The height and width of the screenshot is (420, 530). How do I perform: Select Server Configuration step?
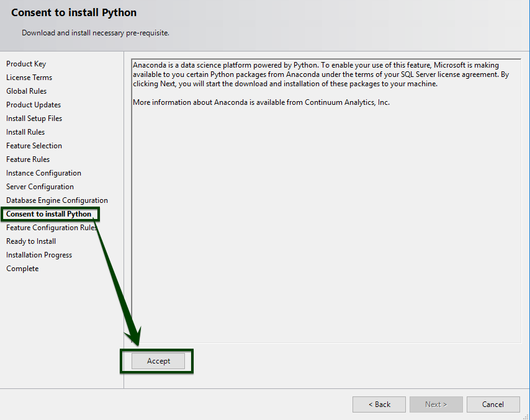point(40,187)
